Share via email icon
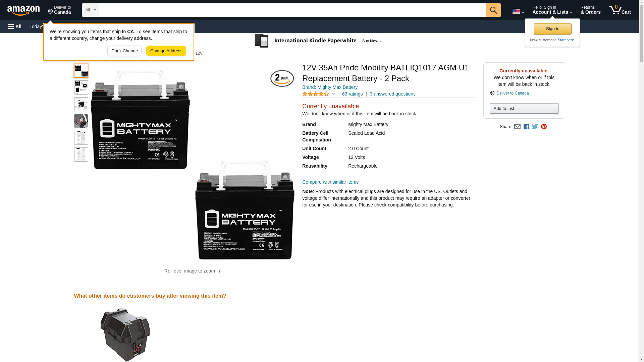Viewport: 644px width, 362px height. pos(517,127)
